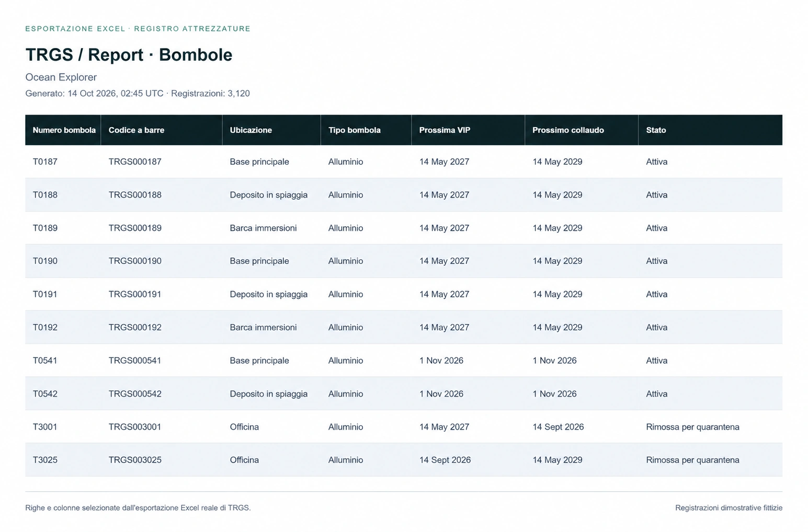Click the Generato timestamp line
The image size is (808, 532).
pyautogui.click(x=138, y=94)
